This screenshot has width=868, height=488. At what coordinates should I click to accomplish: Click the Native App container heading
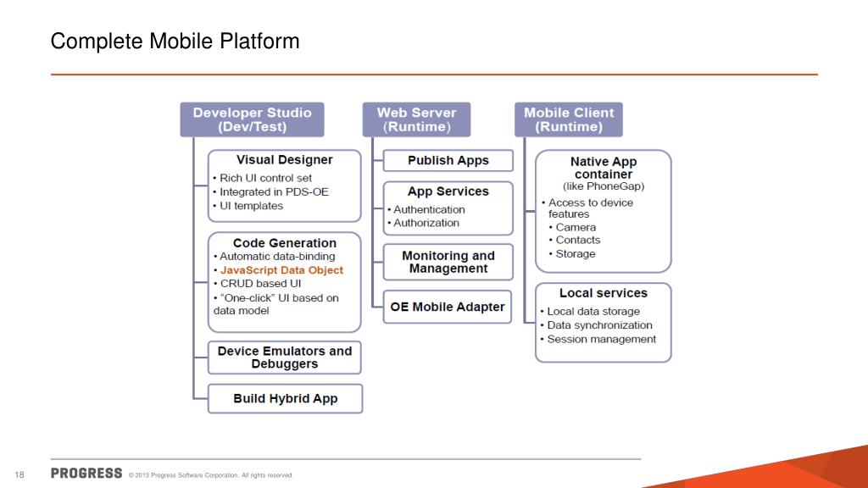(604, 168)
